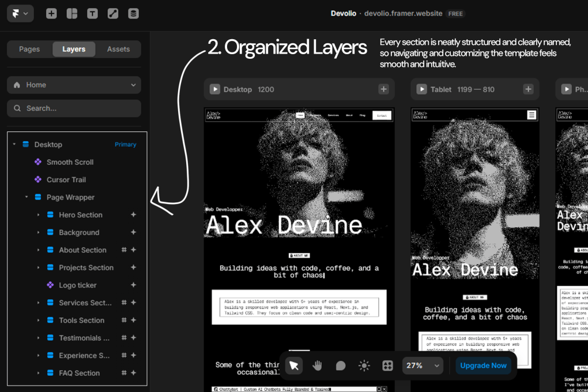
Task: Select the Text tool icon
Action: (92, 13)
